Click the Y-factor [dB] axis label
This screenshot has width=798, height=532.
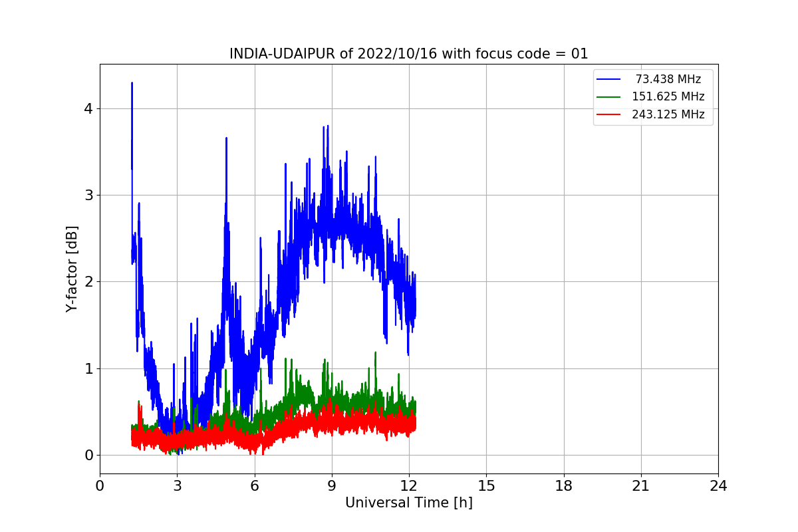[72, 269]
